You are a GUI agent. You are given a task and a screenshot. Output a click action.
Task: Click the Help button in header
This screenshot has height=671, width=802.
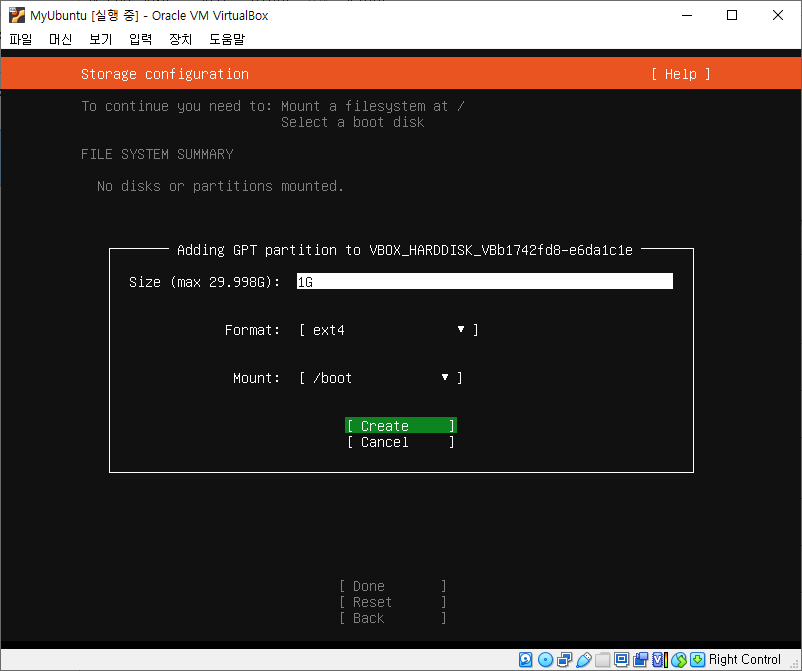(681, 74)
